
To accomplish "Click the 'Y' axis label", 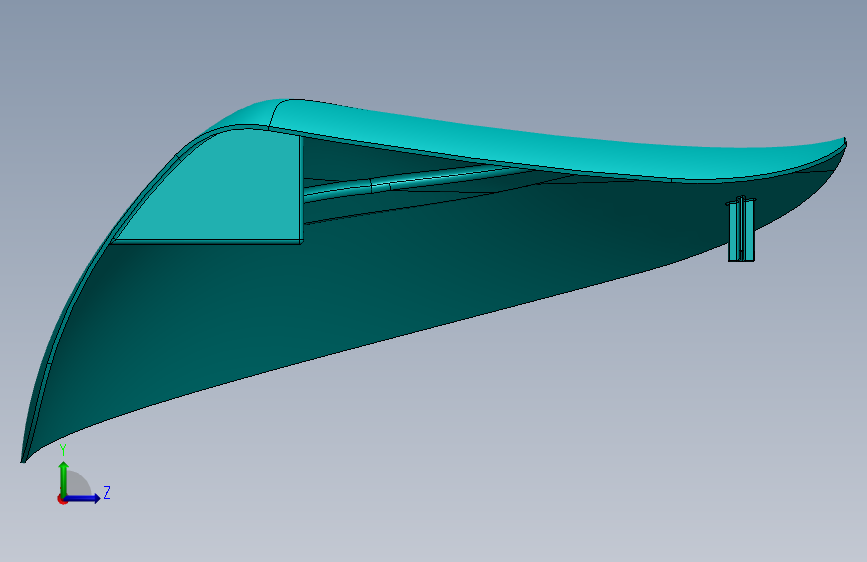I will [x=63, y=450].
